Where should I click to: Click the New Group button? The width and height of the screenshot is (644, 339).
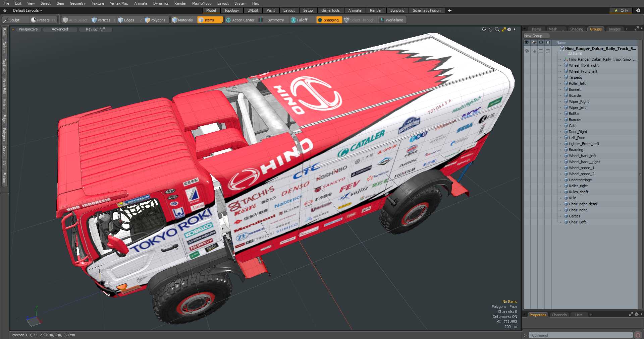536,36
